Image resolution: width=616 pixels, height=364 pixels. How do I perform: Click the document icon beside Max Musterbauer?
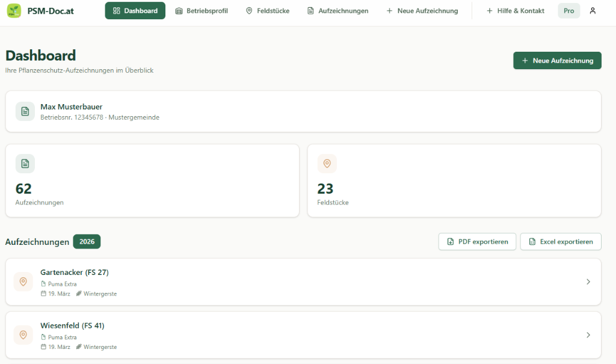[x=25, y=111]
